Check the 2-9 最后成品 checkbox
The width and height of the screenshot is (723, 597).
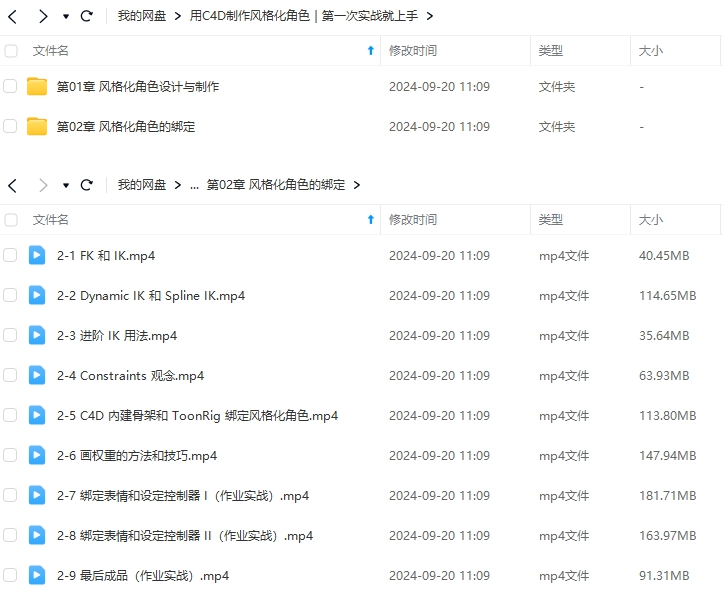(10, 575)
